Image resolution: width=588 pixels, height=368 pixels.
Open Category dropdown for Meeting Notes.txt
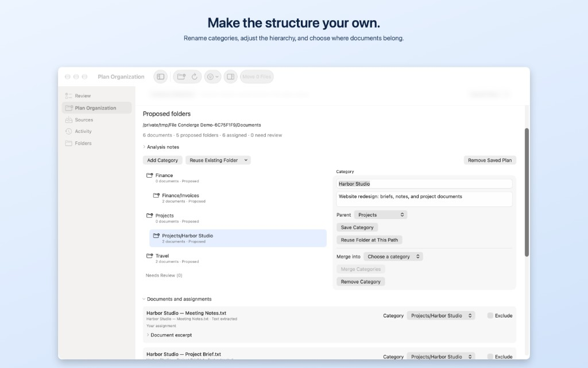pos(441,316)
